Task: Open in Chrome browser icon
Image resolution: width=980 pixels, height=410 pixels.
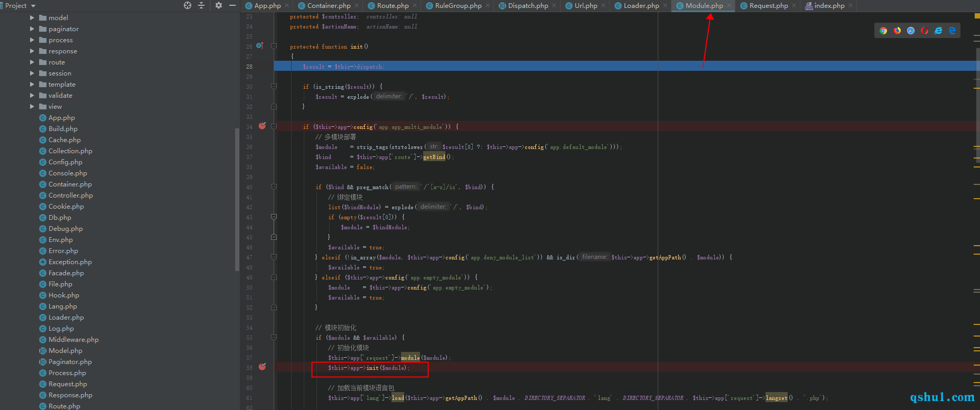Action: click(x=883, y=31)
